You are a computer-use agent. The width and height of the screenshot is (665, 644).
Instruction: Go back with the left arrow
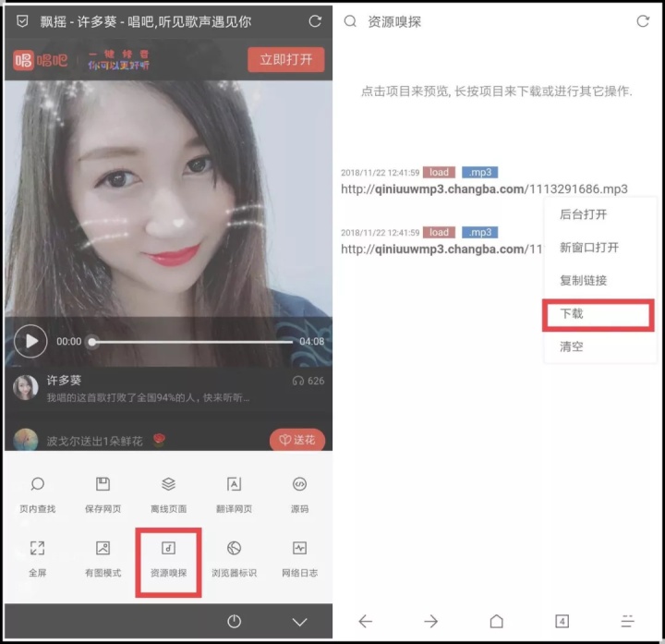point(365,622)
